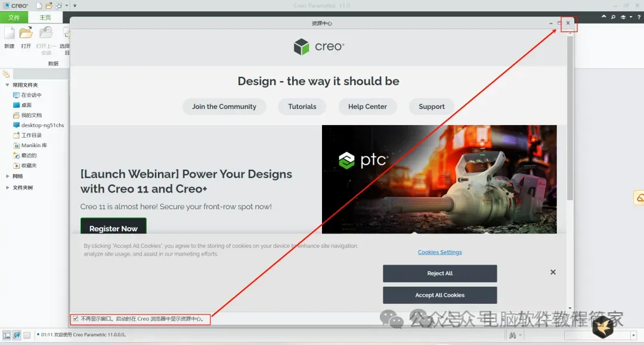Click the windows switch icon in quick access toolbar
The width and height of the screenshot is (644, 345).
[x=58, y=6]
